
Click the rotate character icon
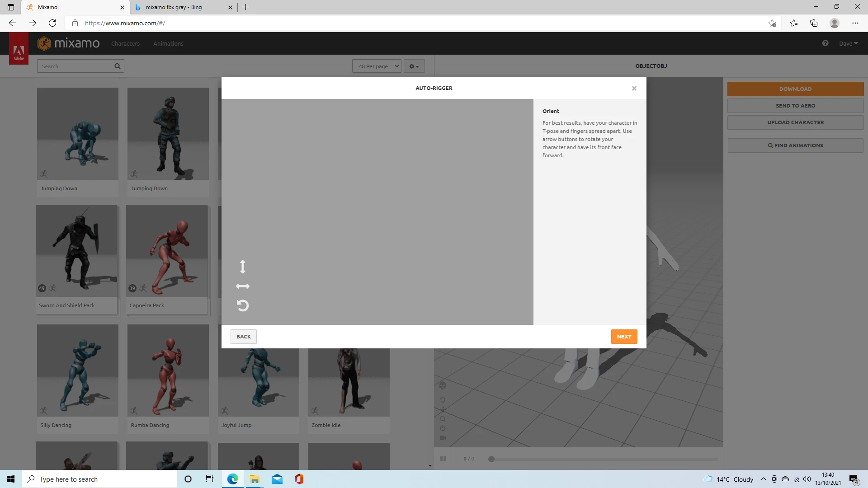tap(243, 306)
